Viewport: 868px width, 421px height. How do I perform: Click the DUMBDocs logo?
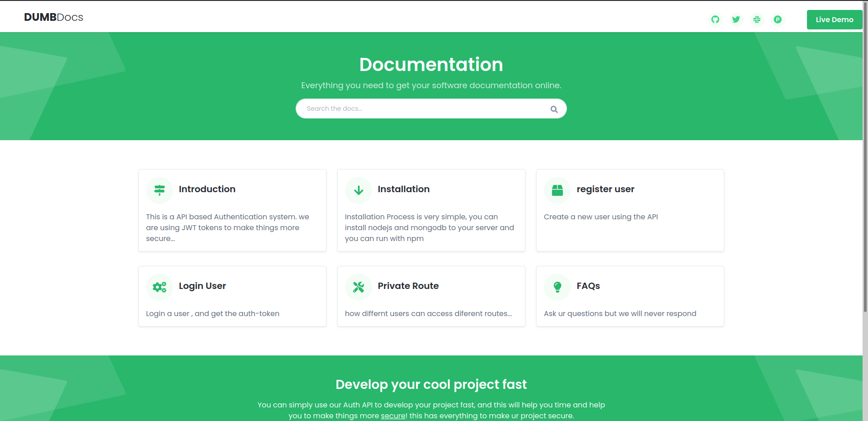pyautogui.click(x=53, y=17)
